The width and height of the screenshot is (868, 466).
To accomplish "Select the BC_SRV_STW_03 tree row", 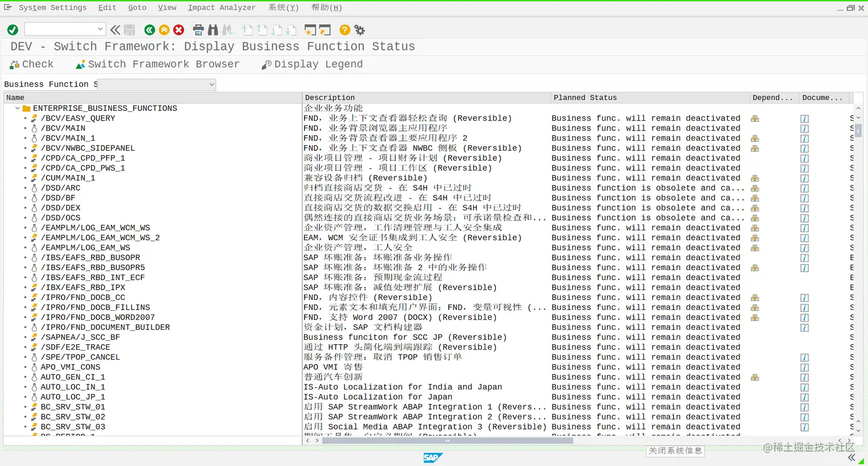I will coord(73,427).
